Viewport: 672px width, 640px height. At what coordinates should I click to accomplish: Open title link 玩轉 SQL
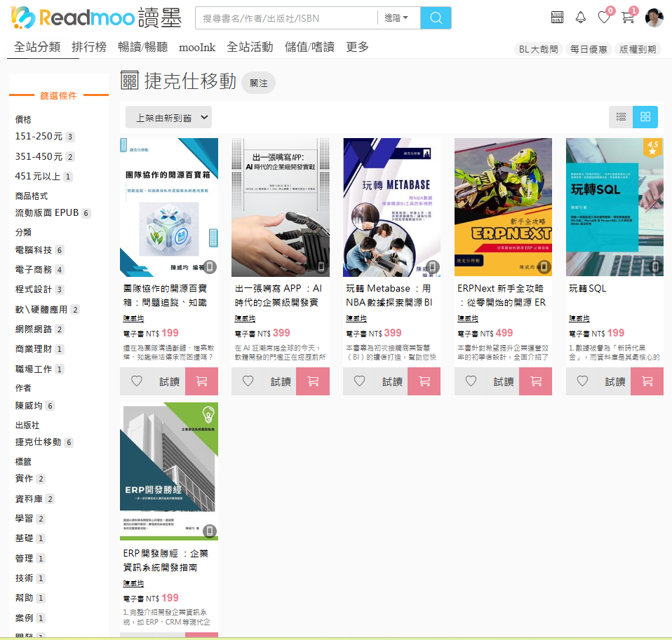pos(588,288)
